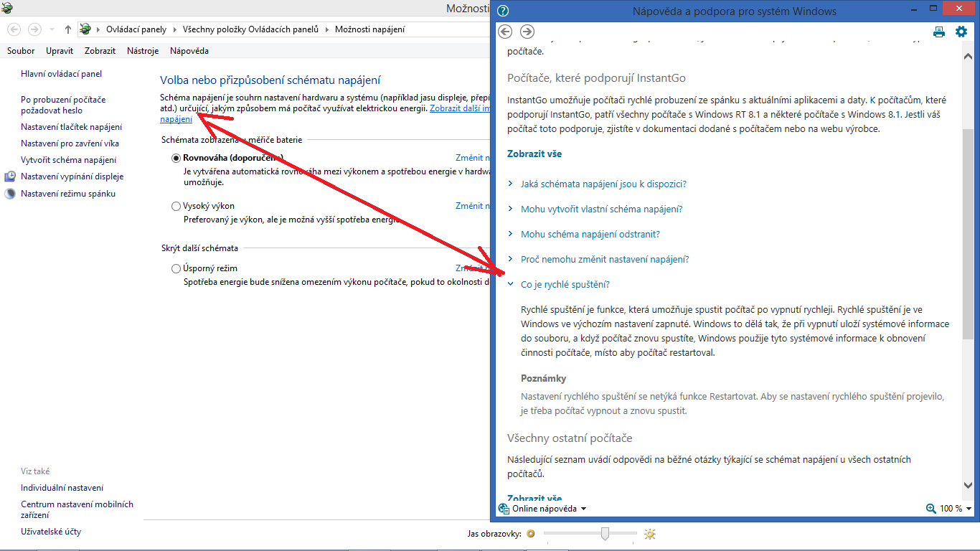Open the Nástroje menu
980x551 pixels.
pos(143,51)
